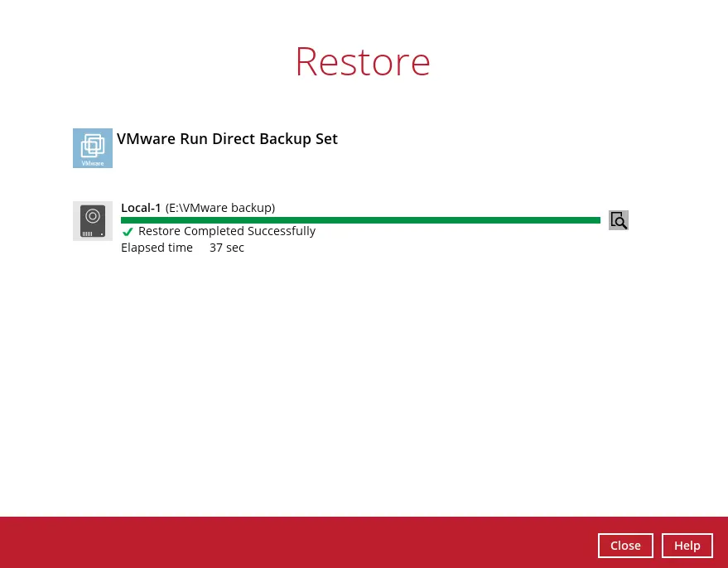Click the Restore page heading

[x=363, y=61]
